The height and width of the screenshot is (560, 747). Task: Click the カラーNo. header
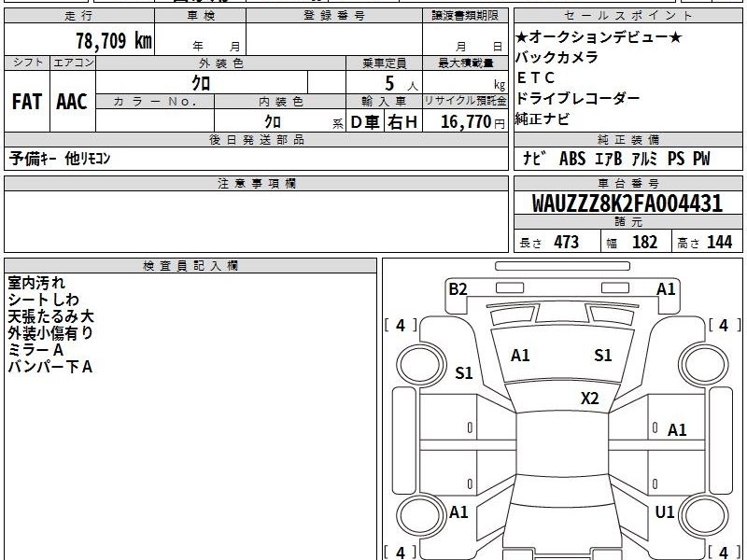155,102
